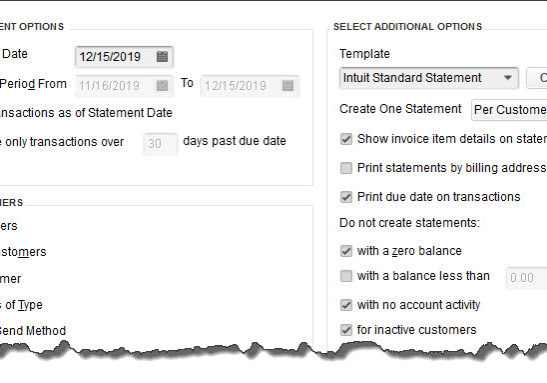Click the days past due number field

coord(160,143)
